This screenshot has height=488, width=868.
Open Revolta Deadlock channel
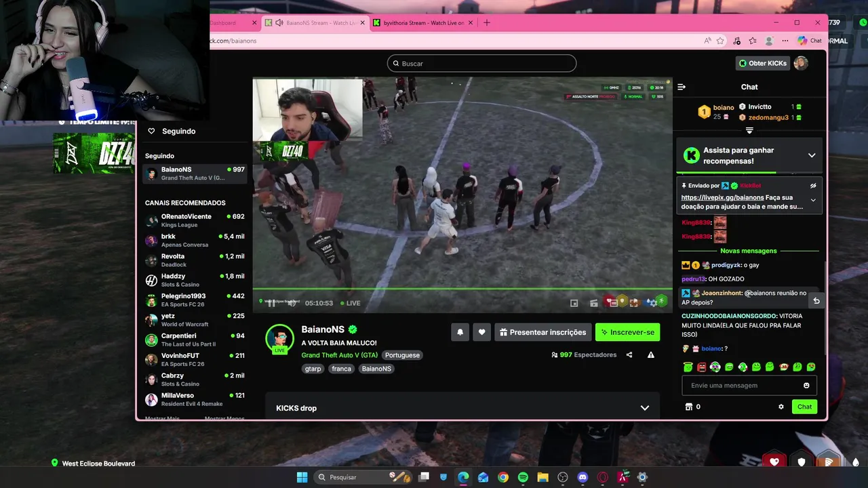point(195,260)
